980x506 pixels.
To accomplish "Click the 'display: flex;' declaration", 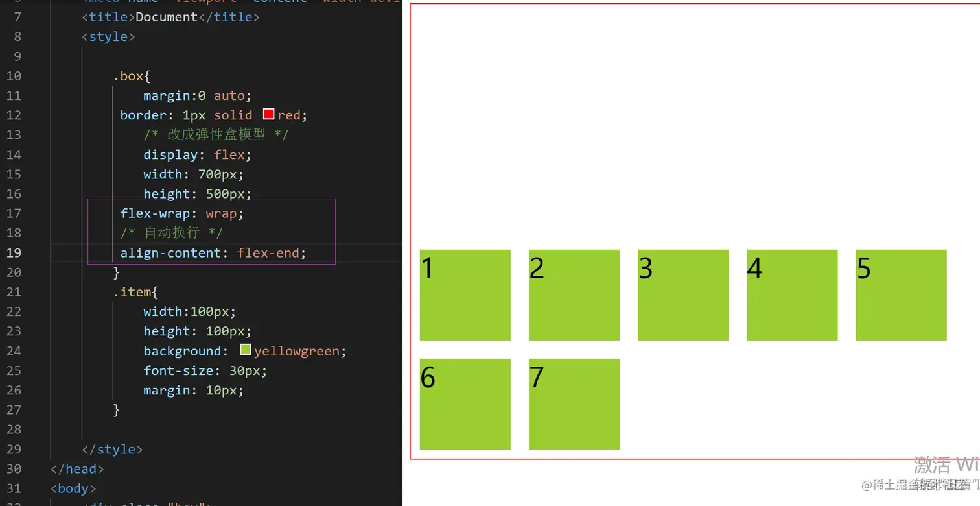I will (198, 154).
